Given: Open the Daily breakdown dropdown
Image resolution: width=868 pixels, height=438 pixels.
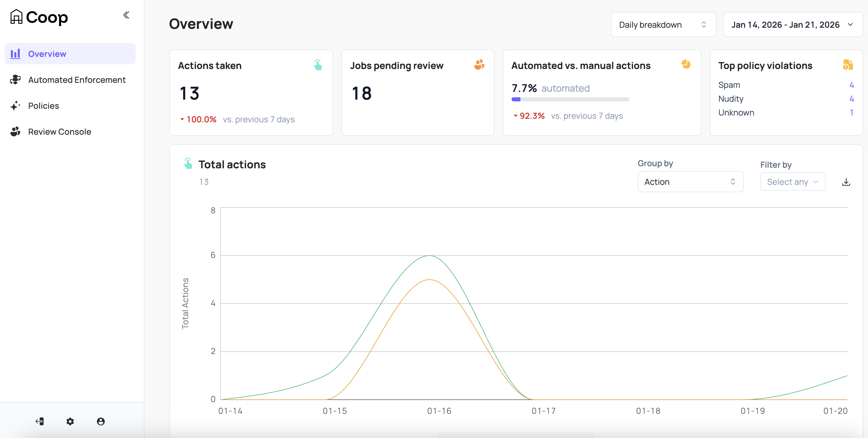Looking at the screenshot, I should point(663,24).
